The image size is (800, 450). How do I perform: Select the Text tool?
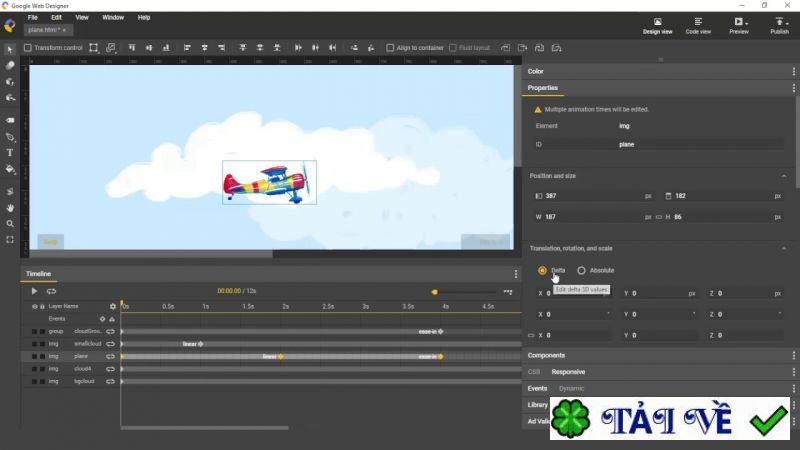tap(10, 153)
